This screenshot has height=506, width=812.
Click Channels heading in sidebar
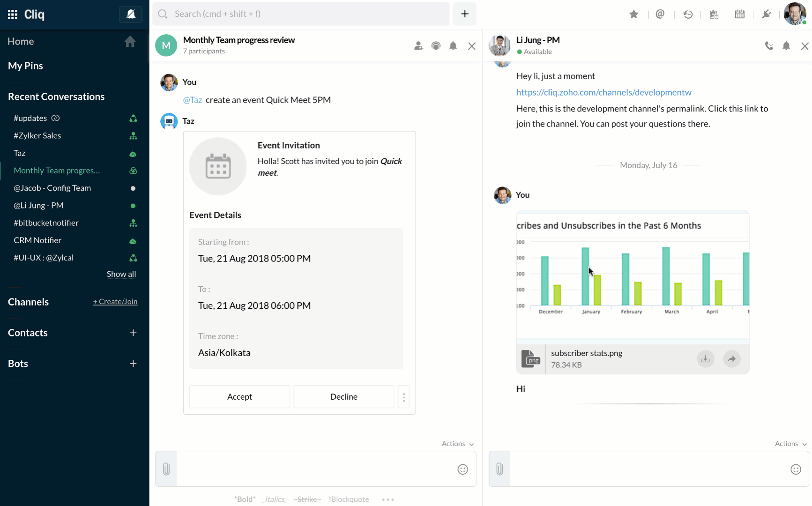pyautogui.click(x=28, y=302)
